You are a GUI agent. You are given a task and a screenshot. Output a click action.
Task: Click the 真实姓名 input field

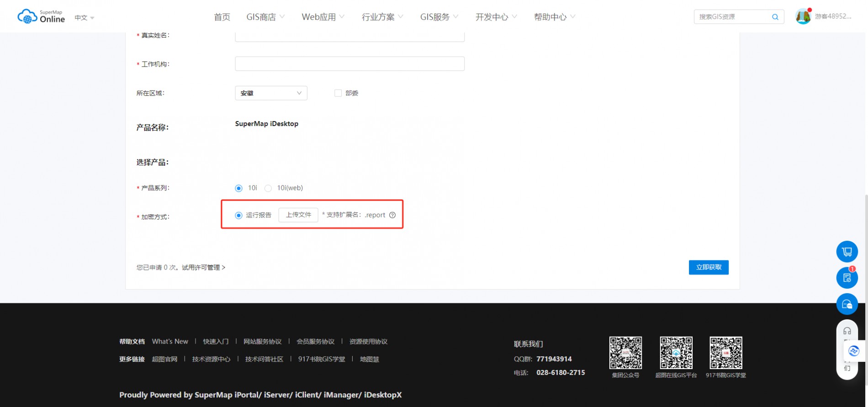pyautogui.click(x=349, y=36)
